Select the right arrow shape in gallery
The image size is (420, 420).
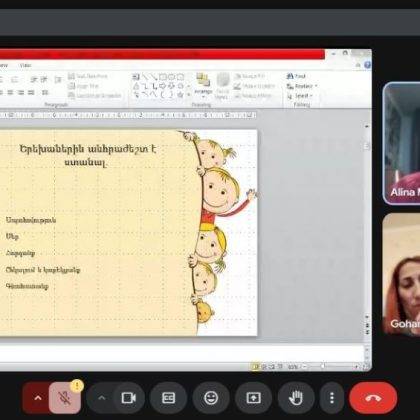(162, 86)
